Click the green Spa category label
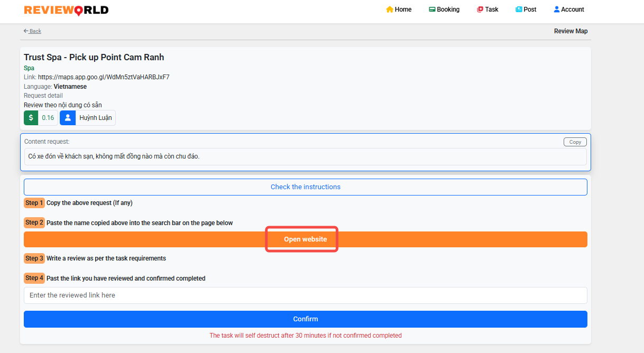Image resolution: width=644 pixels, height=353 pixels. (29, 68)
